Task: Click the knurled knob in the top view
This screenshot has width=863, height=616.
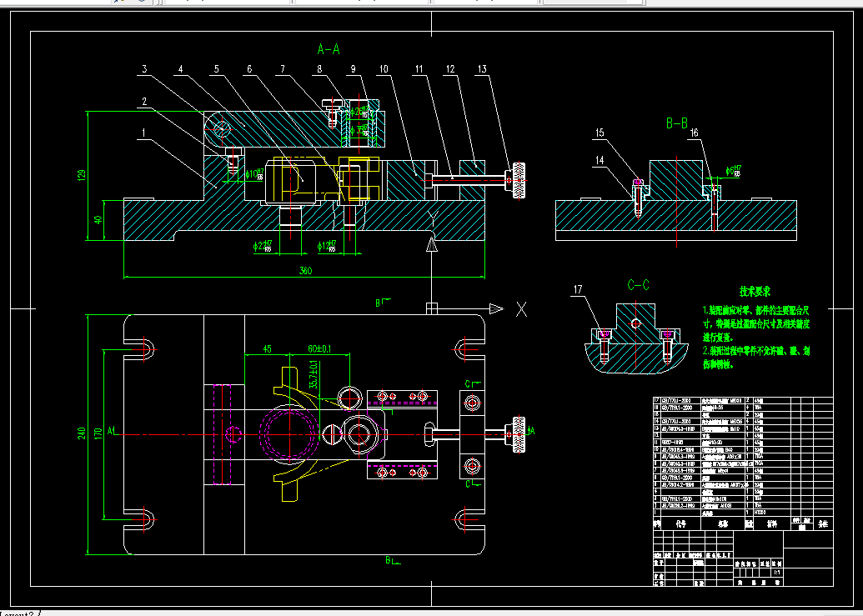Action: (519, 434)
